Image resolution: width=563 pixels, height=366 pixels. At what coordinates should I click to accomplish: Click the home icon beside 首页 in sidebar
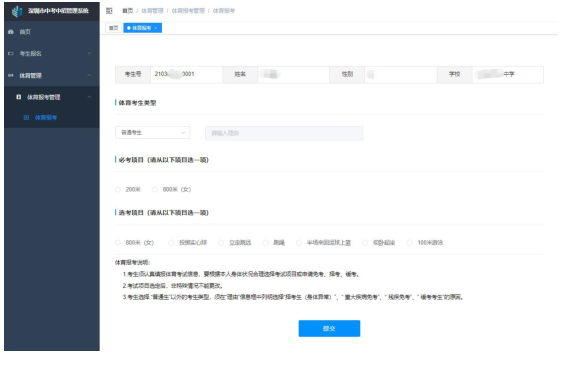coord(11,32)
